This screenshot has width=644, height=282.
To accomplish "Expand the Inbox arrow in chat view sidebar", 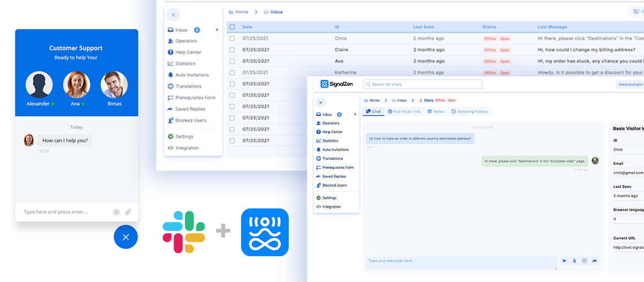I will pyautogui.click(x=355, y=114).
